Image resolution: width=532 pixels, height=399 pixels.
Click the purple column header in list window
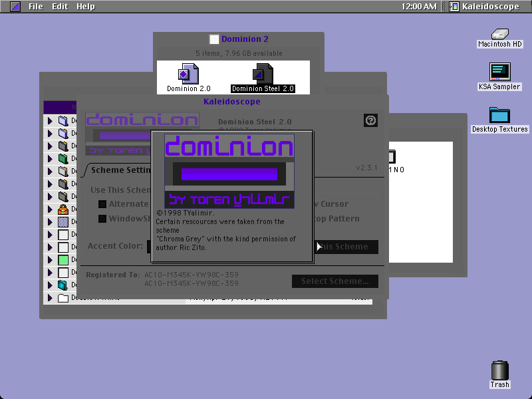tap(60, 107)
